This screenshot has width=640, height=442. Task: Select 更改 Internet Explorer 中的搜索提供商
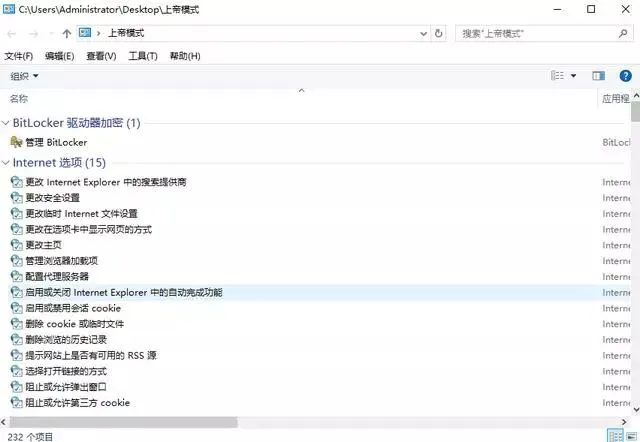click(106, 182)
